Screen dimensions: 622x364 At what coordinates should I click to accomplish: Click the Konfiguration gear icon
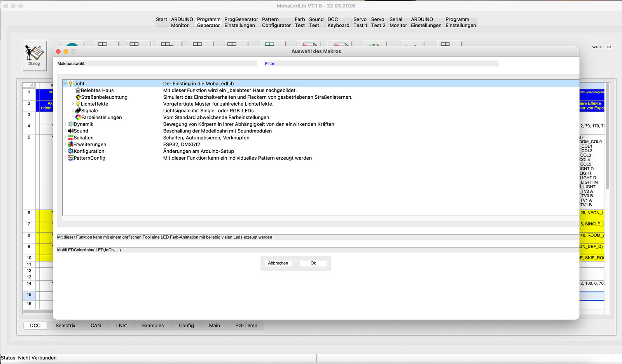pos(70,151)
